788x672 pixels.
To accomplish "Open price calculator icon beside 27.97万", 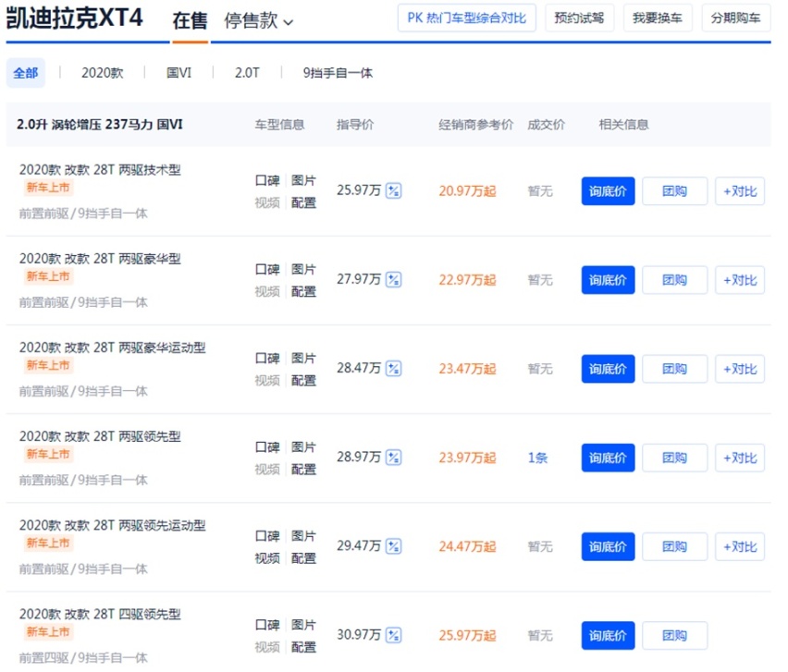I will pos(393,280).
